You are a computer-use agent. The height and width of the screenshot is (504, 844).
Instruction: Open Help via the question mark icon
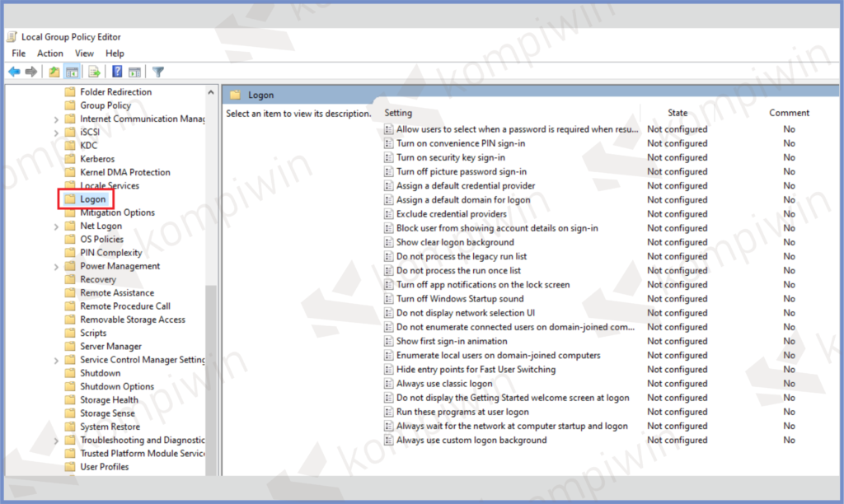pos(117,72)
